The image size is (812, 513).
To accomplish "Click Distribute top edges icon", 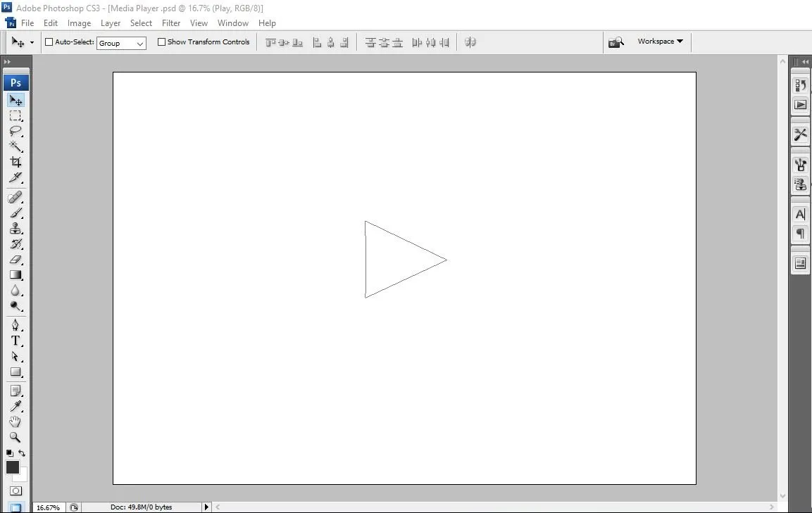I will coord(370,42).
